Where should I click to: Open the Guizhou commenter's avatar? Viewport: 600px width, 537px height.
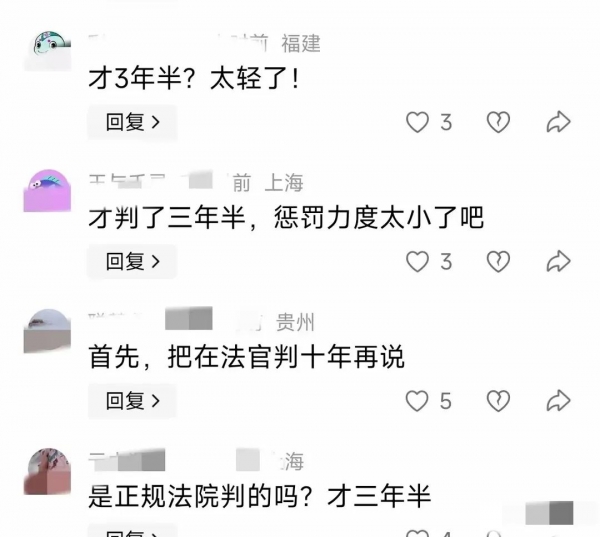pos(47,331)
